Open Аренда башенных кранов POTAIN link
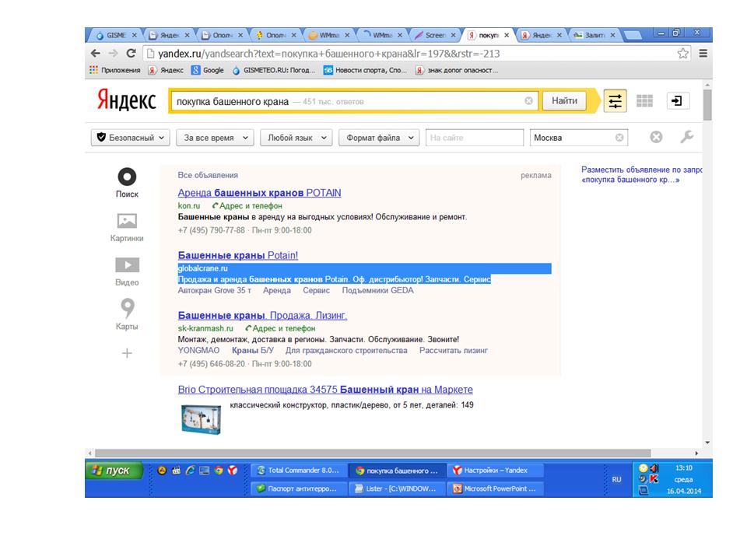Screen dimensions: 747x560 [260, 193]
